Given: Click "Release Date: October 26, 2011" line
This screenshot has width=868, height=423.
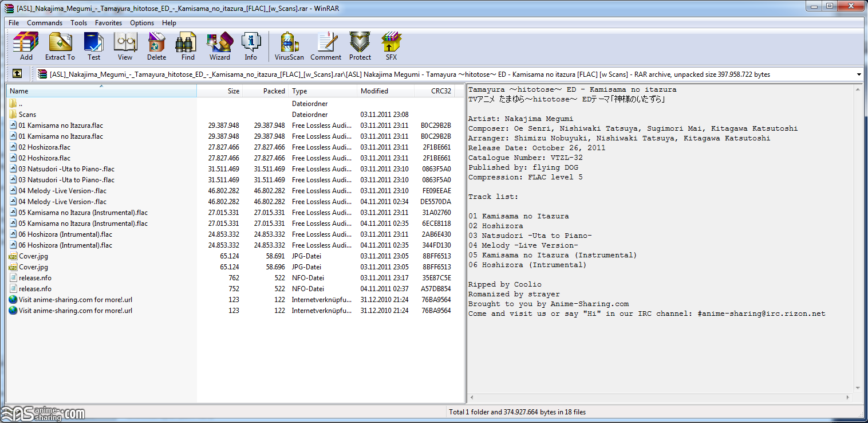Looking at the screenshot, I should (x=537, y=148).
